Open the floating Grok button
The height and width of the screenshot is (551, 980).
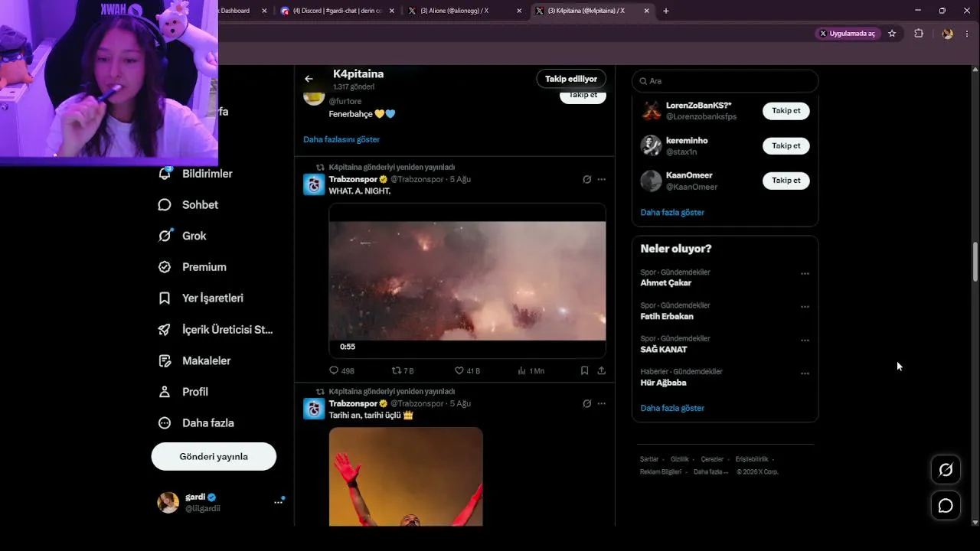click(x=946, y=470)
